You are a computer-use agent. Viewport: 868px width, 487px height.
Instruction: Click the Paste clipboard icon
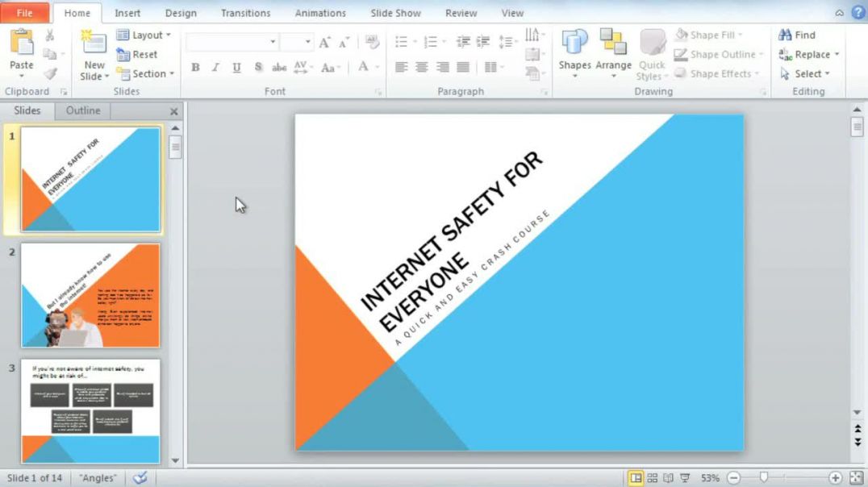[22, 43]
